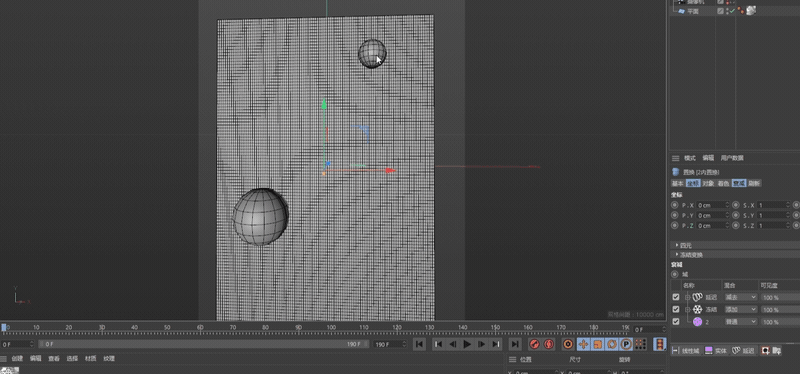The width and height of the screenshot is (800, 374).
Task: Select the snowflake 冻结 layer icon
Action: [x=697, y=309]
